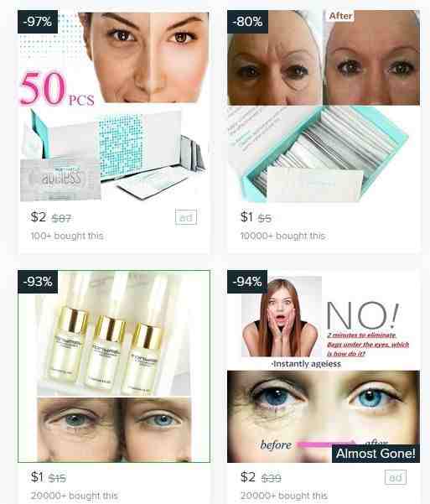The height and width of the screenshot is (504, 430).
Task: Click the ad label on $2 $39 listing
Action: point(396,477)
